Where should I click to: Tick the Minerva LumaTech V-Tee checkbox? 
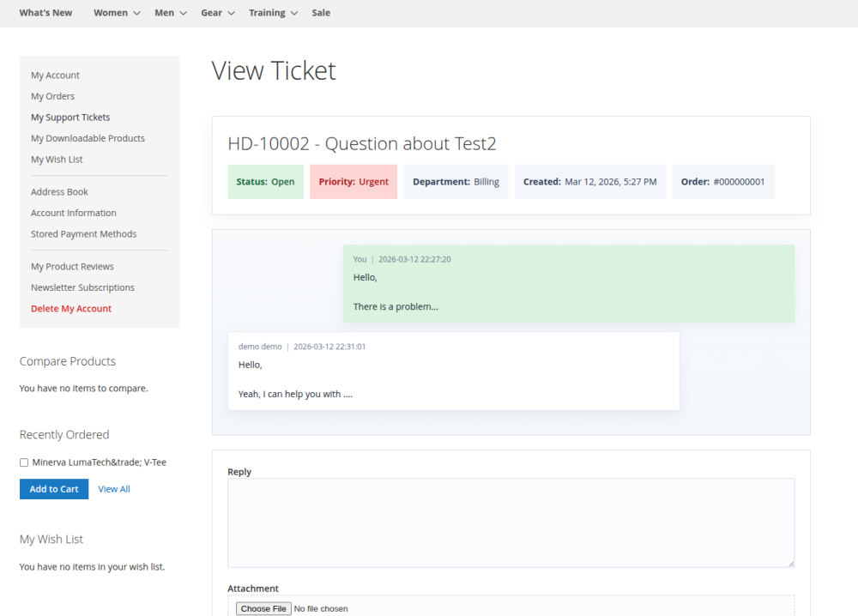click(x=24, y=462)
